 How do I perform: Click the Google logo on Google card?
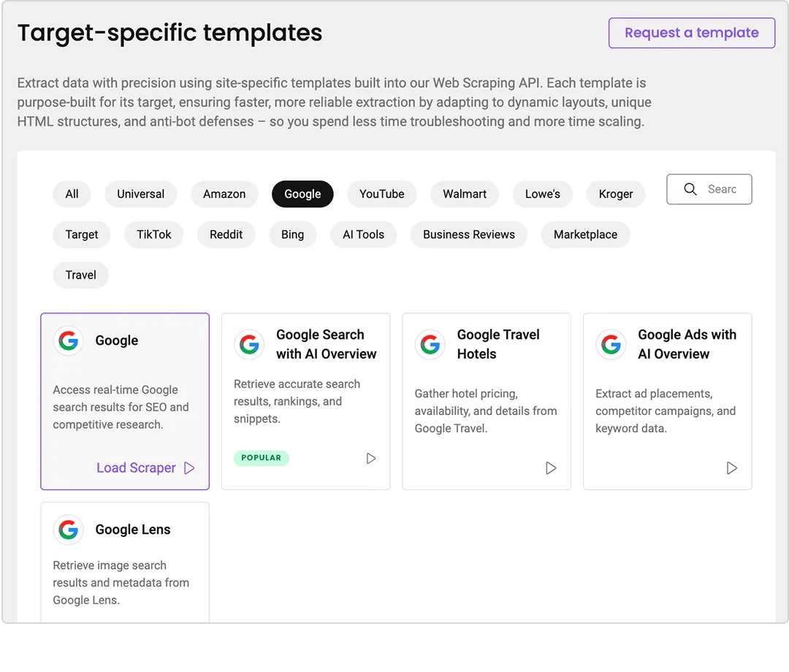(x=69, y=340)
